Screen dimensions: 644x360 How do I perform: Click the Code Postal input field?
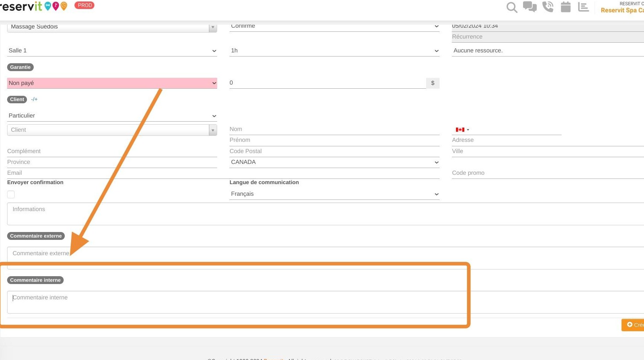[x=334, y=151]
